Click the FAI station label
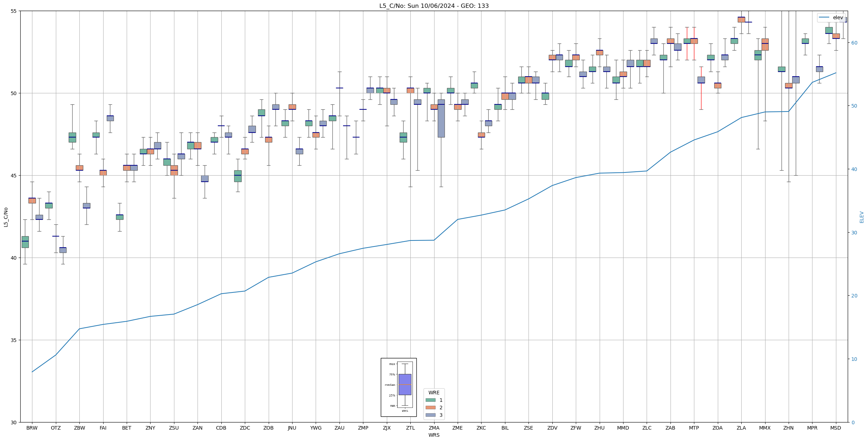 (103, 428)
